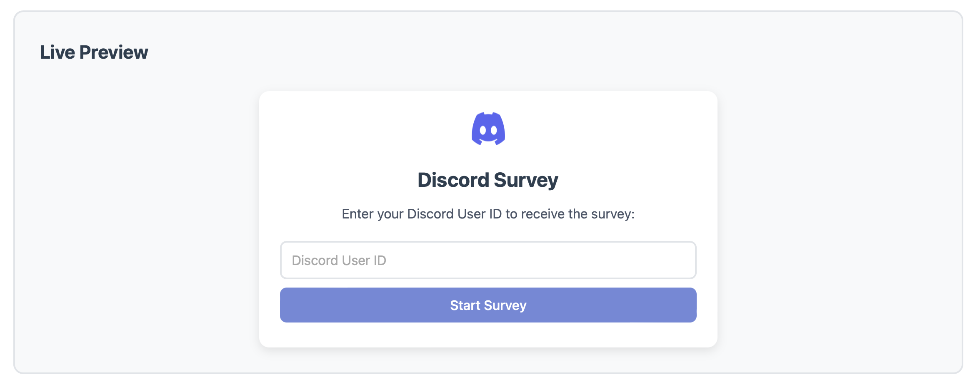The height and width of the screenshot is (392, 980).
Task: Click "receive the survey" in the instructions
Action: [577, 214]
